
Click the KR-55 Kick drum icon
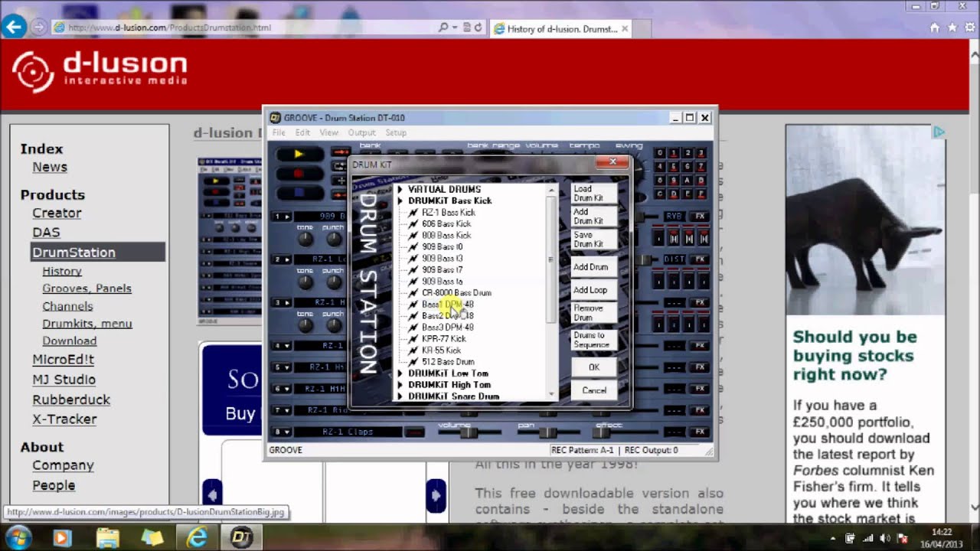pyautogui.click(x=413, y=350)
